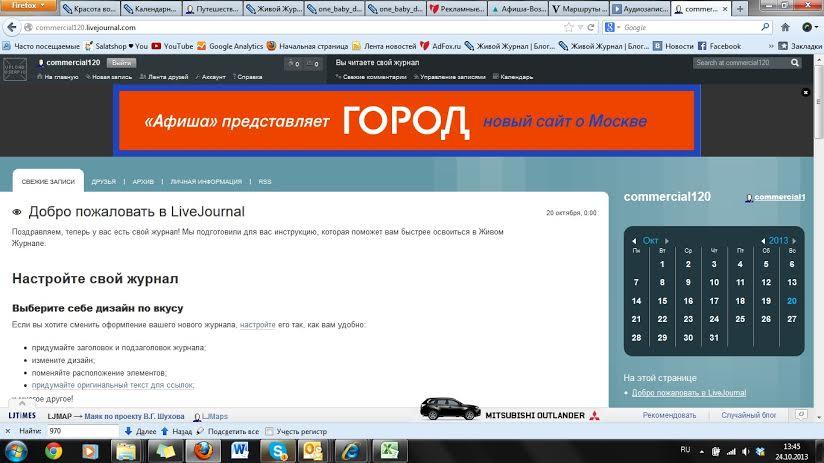Image resolution: width=824 pixels, height=463 pixels.
Task: Open the Firefox menu dropdown button
Action: pos(29,5)
